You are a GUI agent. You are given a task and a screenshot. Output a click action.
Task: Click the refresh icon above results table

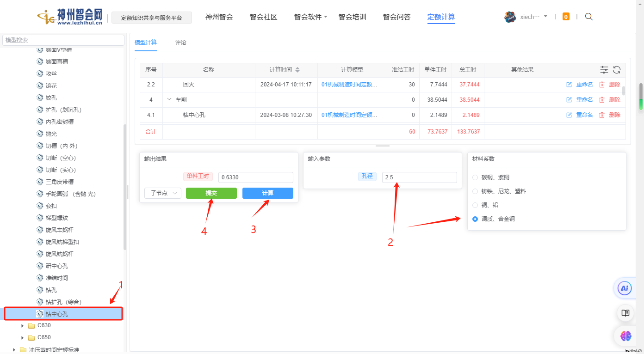[617, 70]
